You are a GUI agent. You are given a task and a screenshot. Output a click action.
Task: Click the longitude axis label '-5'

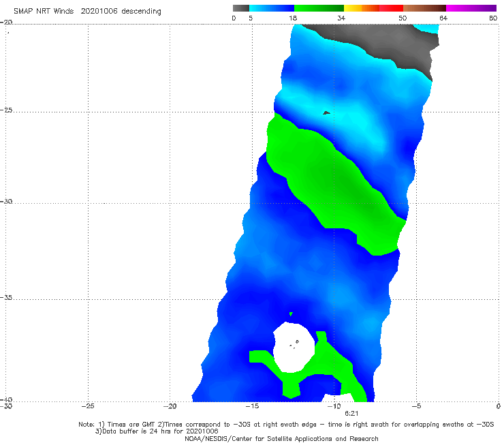416,406
